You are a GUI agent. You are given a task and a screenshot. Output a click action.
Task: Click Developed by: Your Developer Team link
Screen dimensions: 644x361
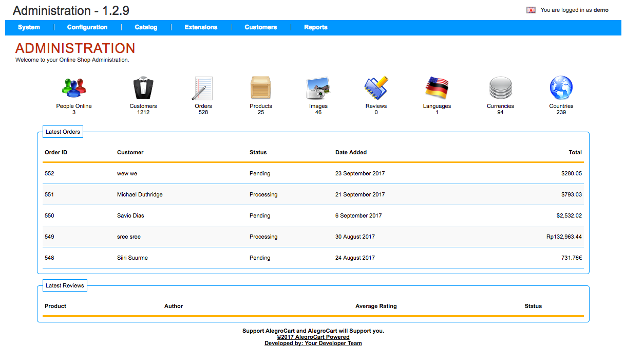click(x=313, y=344)
